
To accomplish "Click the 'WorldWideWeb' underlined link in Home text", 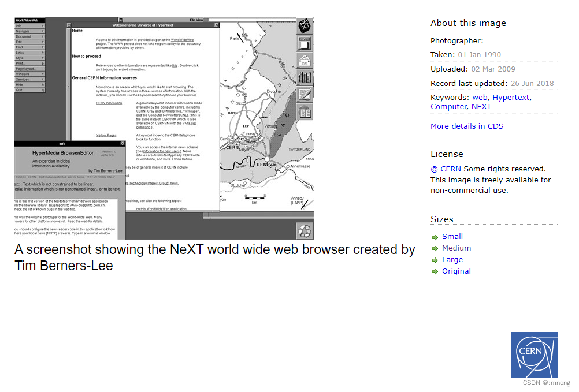I will [x=182, y=40].
